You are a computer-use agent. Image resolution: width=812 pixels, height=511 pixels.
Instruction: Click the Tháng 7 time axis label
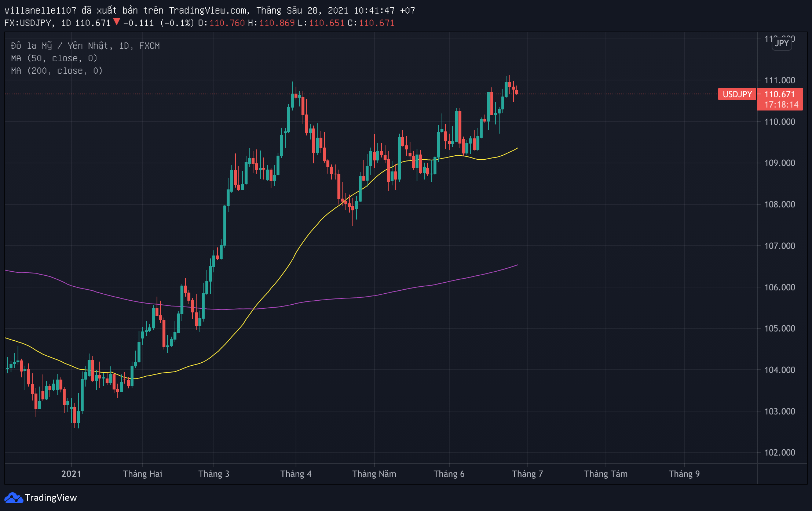coord(527,474)
